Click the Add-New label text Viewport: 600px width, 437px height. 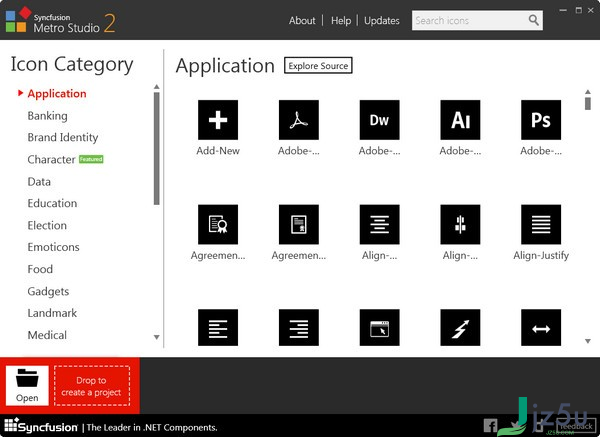[218, 151]
